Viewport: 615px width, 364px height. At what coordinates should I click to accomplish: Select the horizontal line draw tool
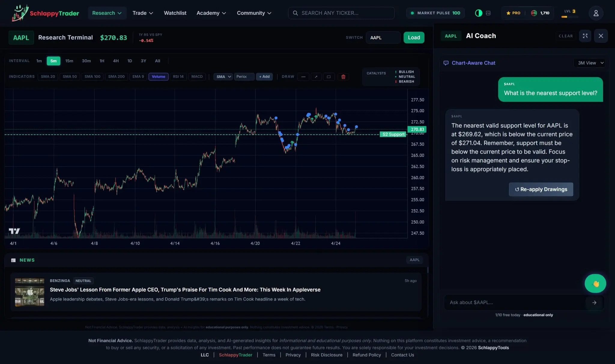click(303, 77)
